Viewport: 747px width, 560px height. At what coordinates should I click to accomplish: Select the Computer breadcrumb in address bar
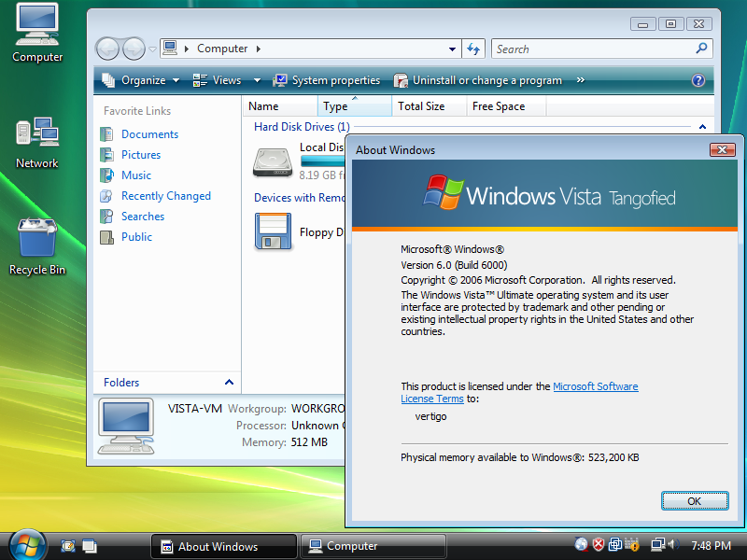click(x=222, y=49)
